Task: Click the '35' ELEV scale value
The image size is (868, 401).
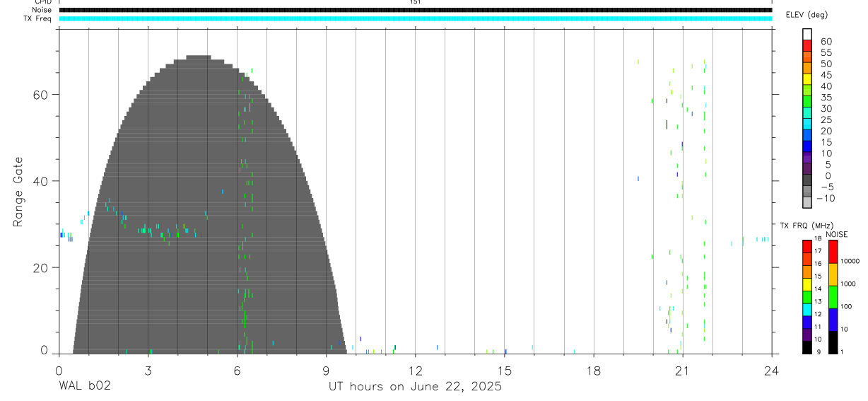Action: [826, 97]
